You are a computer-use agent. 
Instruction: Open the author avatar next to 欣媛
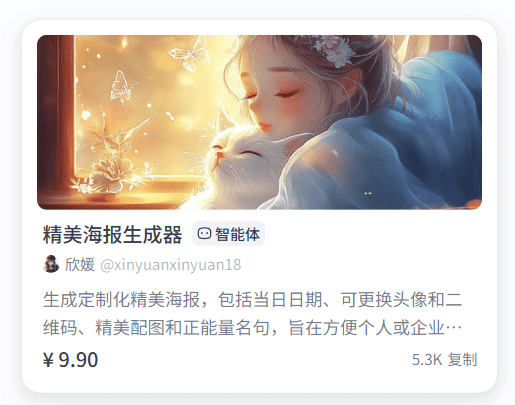51,264
